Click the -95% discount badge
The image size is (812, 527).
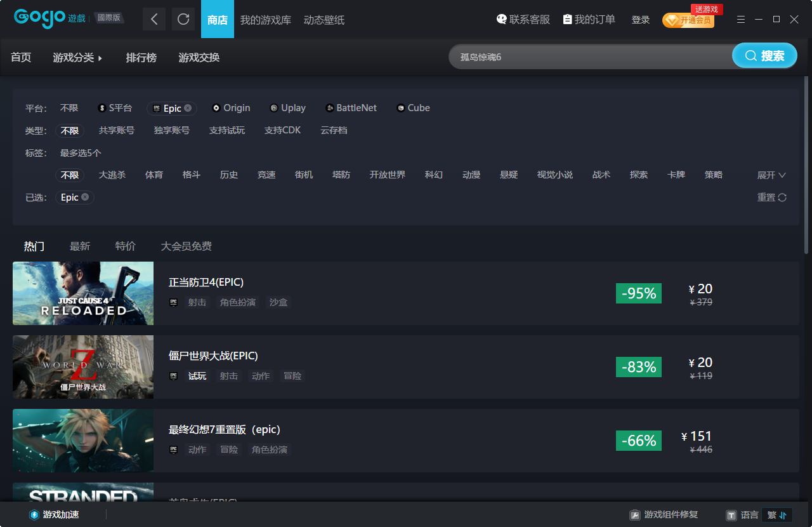[x=639, y=293]
